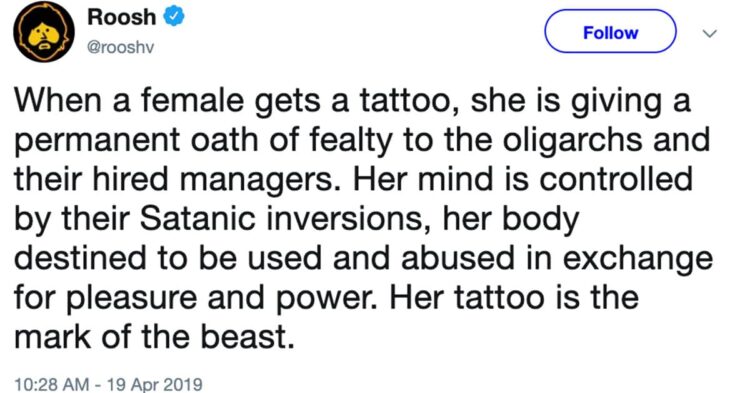The image size is (750, 393).
Task: Click the word 'managers.' in the tweet
Action: 261,180
